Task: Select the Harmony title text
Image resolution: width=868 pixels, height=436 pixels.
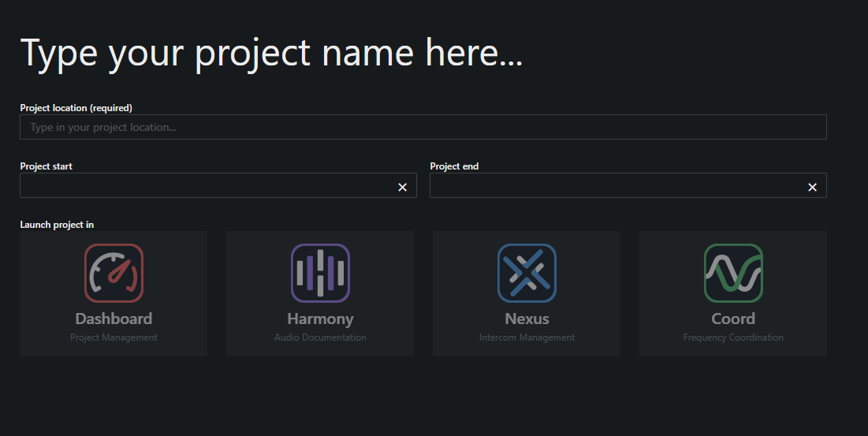Action: (x=320, y=319)
